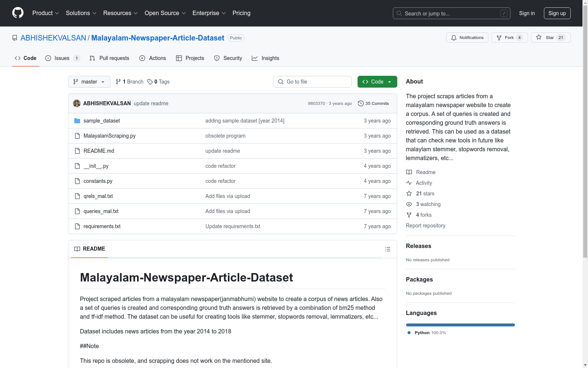Click the pulse icon beside Activity

point(409,183)
